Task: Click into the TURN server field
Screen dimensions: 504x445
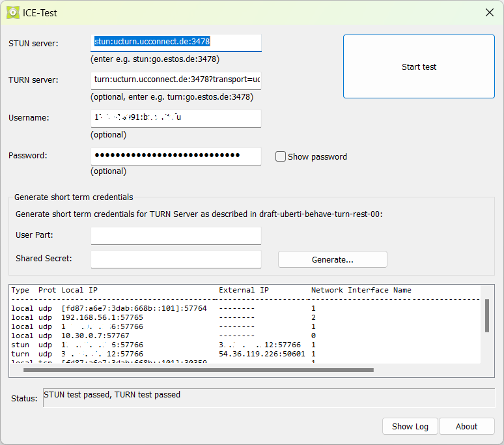Action: tap(176, 80)
